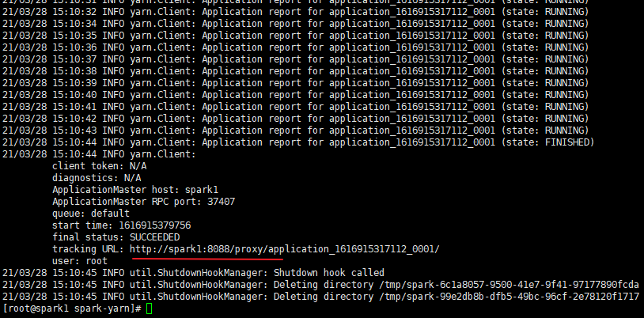The image size is (644, 318).
Task: Select the 'ApplicationMaster host: spark1' line
Action: pyautogui.click(x=130, y=190)
